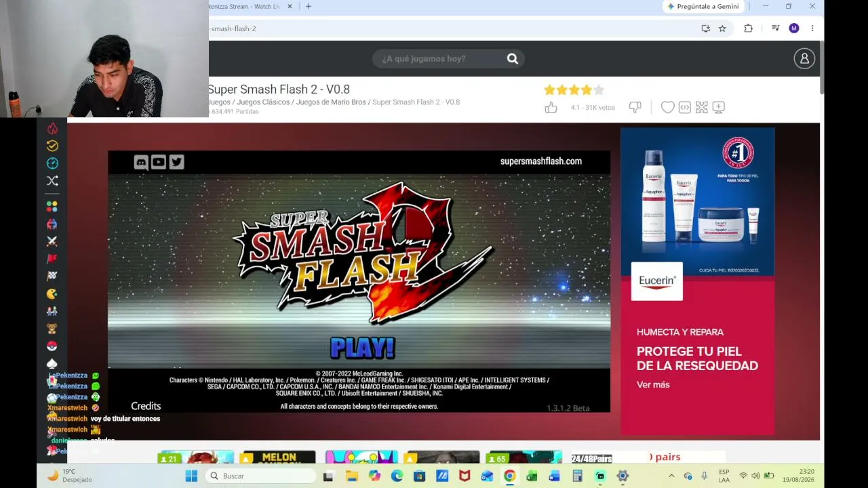Visit supersmashflash.com text in game header
Screen dimensions: 868x488
(x=540, y=161)
